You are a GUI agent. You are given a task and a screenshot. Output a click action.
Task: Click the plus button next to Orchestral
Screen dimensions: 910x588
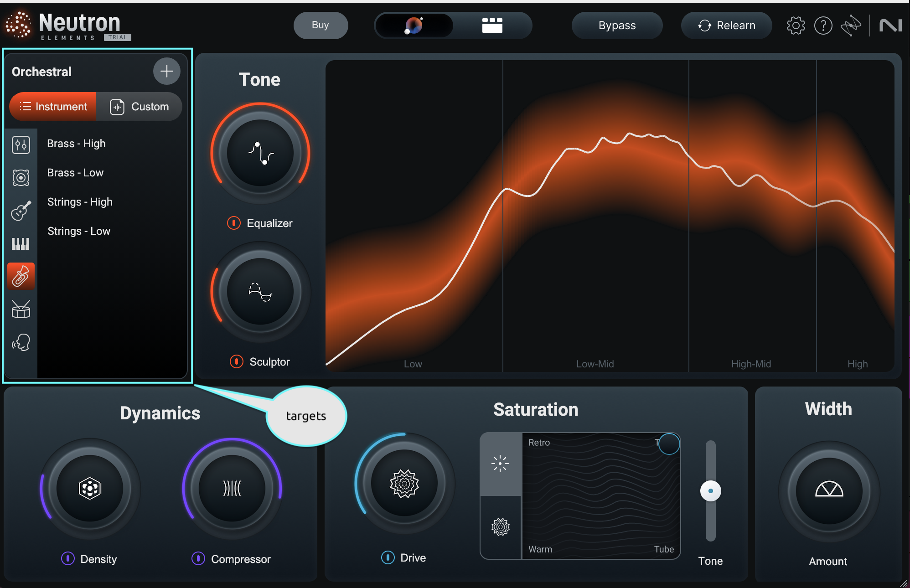(167, 71)
